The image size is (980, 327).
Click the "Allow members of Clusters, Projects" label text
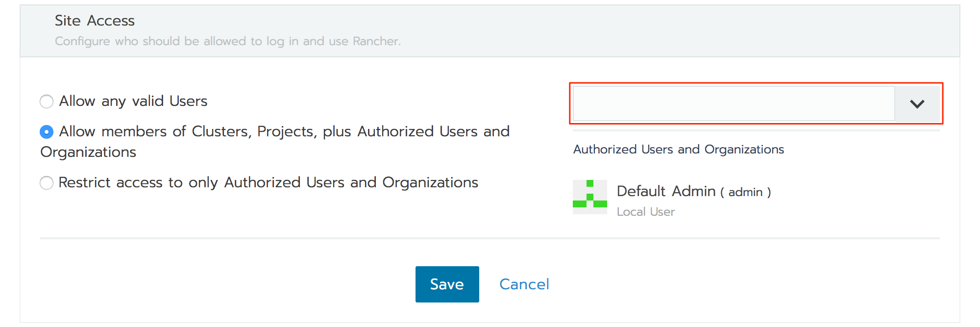(284, 132)
